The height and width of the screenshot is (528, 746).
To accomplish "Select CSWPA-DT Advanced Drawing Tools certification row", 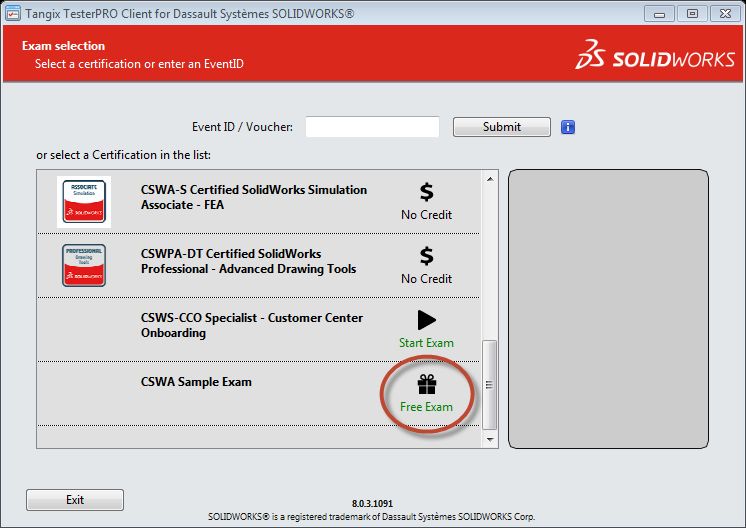I will click(x=258, y=266).
